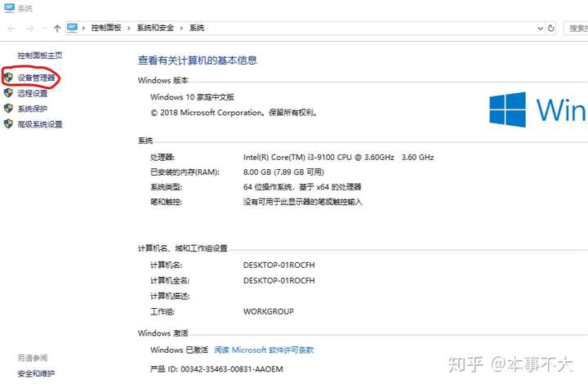Viewport: 588px width, 388px height.
Task: Click shield icon beside 远程设置
Action: click(x=8, y=92)
